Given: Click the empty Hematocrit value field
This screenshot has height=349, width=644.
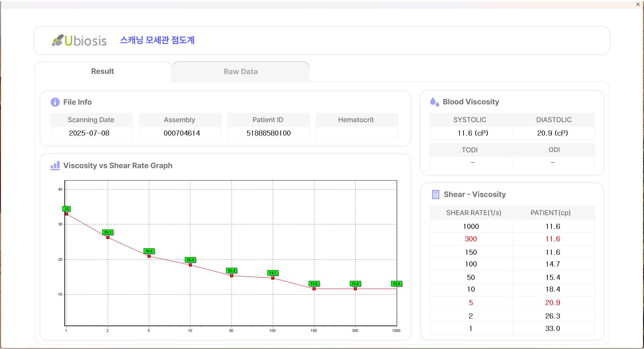Looking at the screenshot, I should coord(357,133).
